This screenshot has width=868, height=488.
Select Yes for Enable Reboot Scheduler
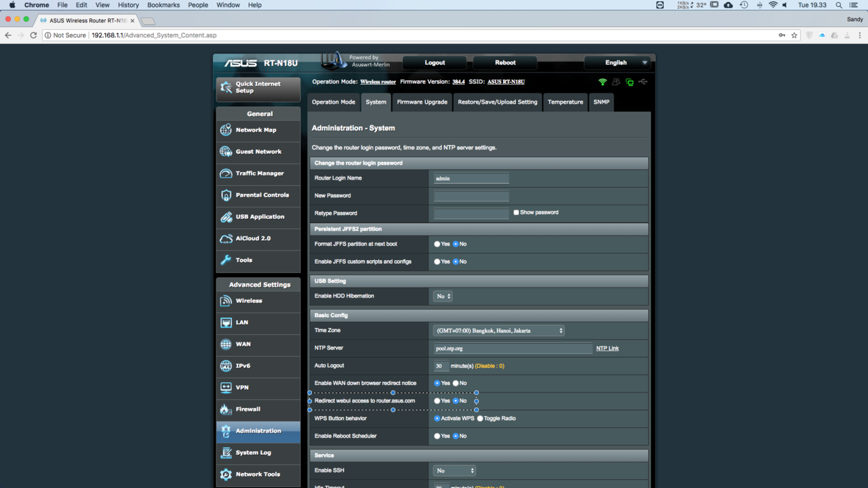(437, 436)
